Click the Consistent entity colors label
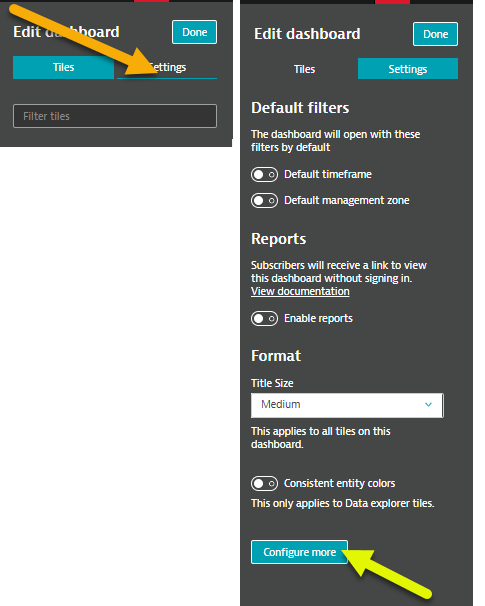 coord(339,483)
